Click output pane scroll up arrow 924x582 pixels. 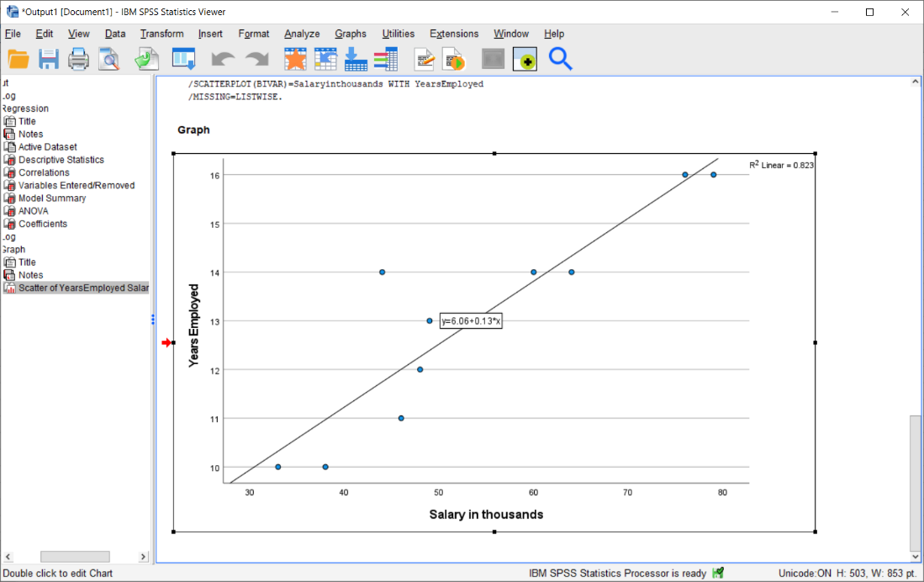click(x=915, y=82)
